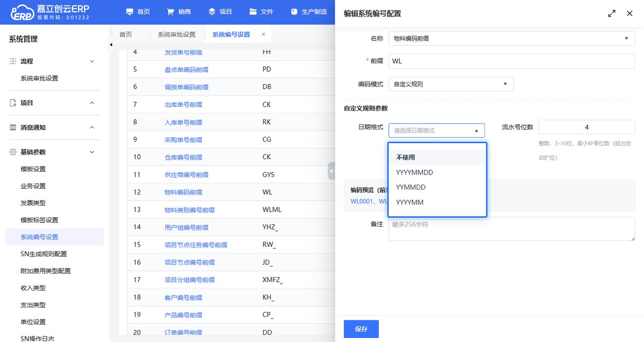Collapse the 基础参数 sidebar group chevron
644x342 pixels.
click(92, 152)
